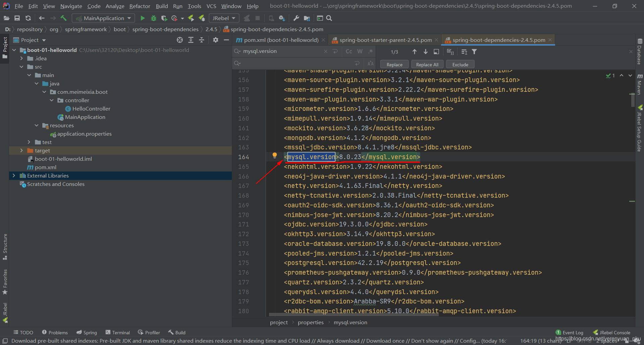Screen dimensions: 644x345
Task: Open the MainApplication run configuration dropdown
Action: 104,18
